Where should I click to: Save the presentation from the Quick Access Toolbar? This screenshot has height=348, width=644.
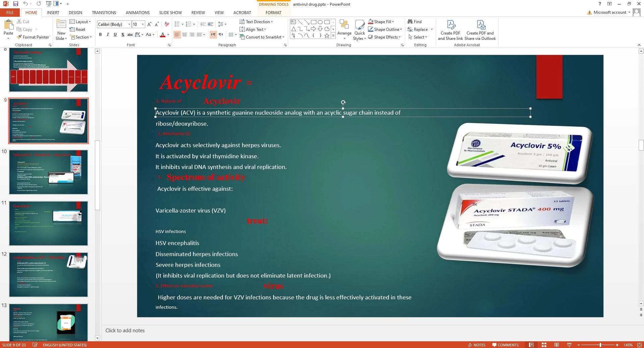click(x=15, y=4)
